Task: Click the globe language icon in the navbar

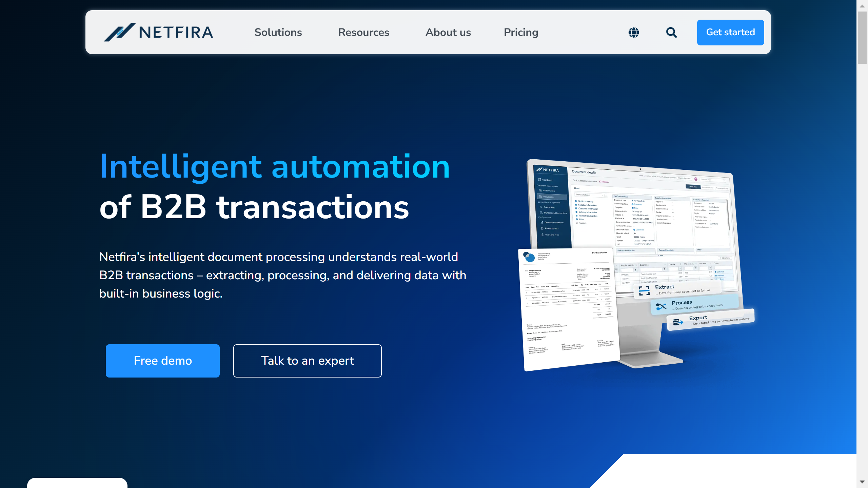Action: coord(633,33)
